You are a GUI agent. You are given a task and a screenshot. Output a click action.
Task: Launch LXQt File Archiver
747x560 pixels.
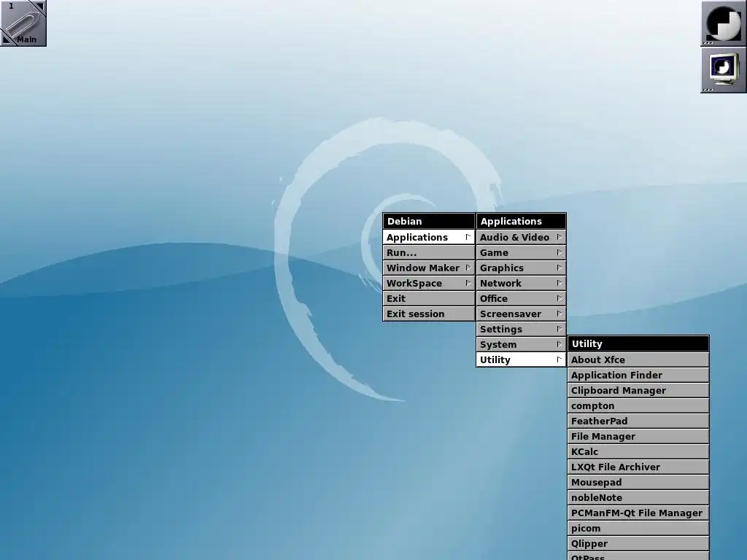pos(638,467)
